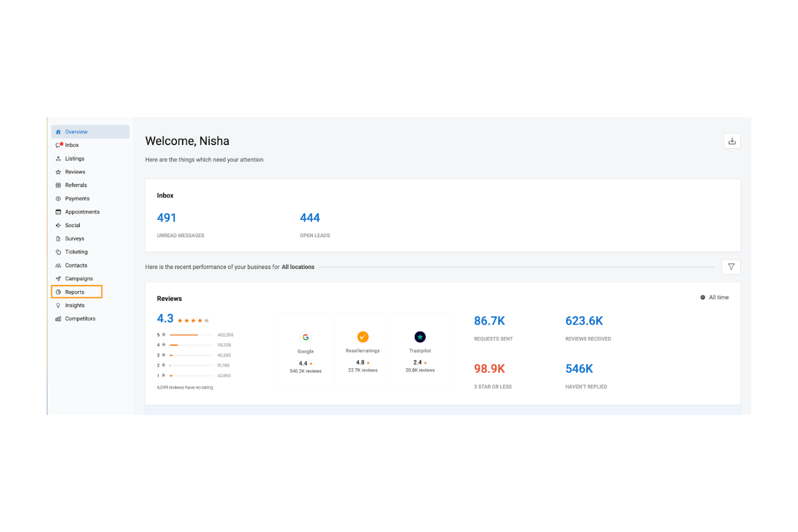
Task: Select the highlighted Reports menu item
Action: tap(75, 292)
